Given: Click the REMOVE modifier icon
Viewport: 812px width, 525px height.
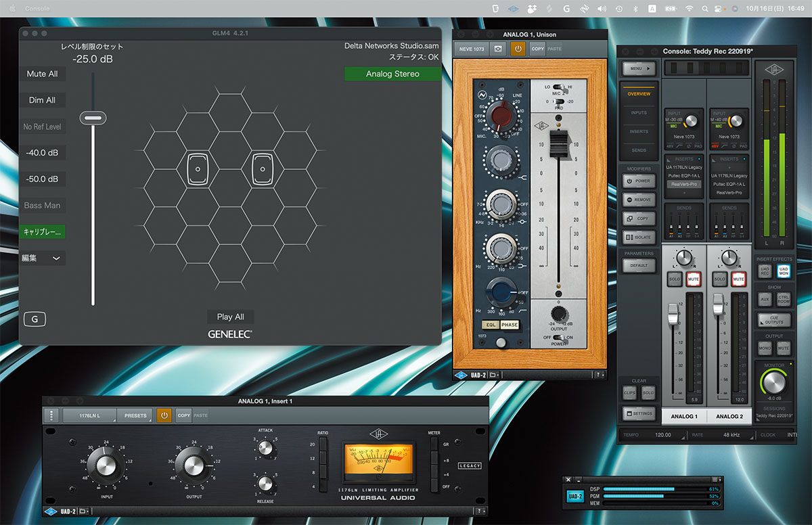Looking at the screenshot, I should [639, 200].
